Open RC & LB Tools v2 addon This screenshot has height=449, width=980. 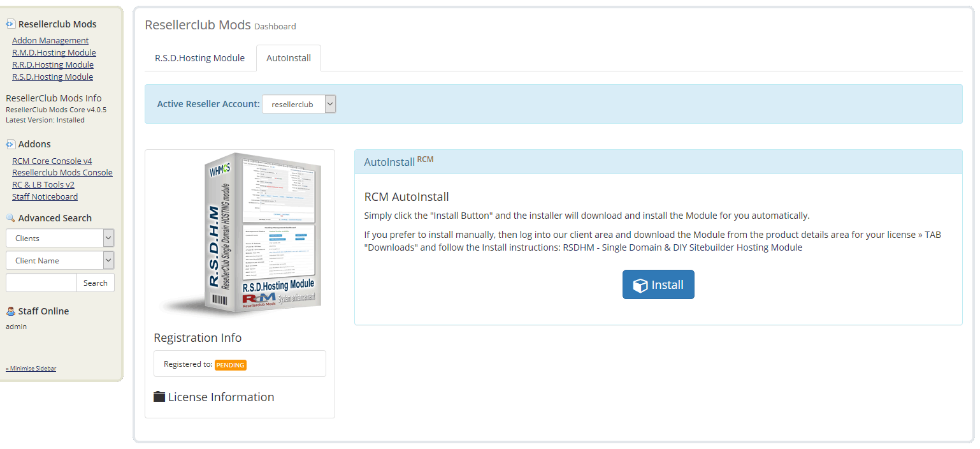[43, 185]
